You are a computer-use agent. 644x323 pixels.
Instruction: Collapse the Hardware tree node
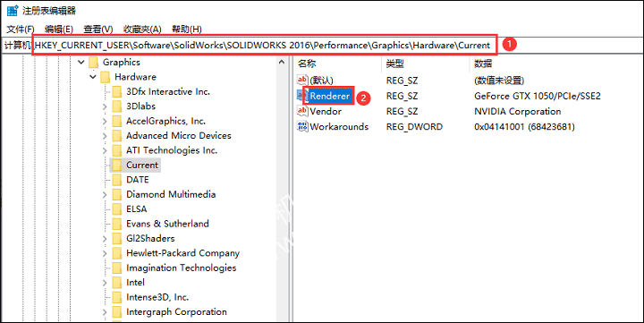(x=93, y=77)
